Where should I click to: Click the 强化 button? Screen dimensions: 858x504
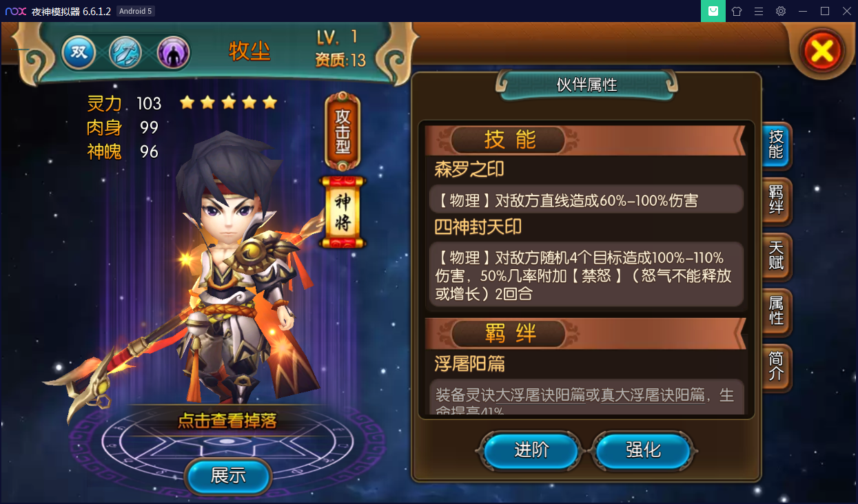[643, 450]
